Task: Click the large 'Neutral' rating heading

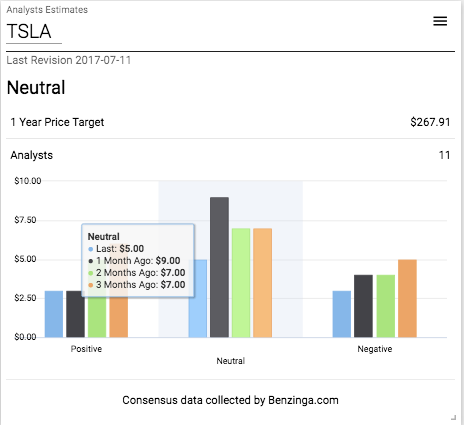Action: (x=36, y=88)
